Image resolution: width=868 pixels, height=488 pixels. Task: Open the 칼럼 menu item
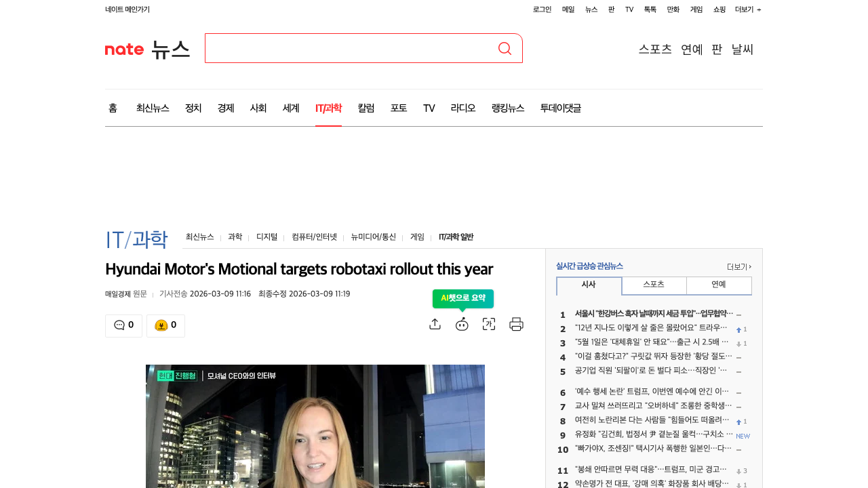click(x=366, y=108)
